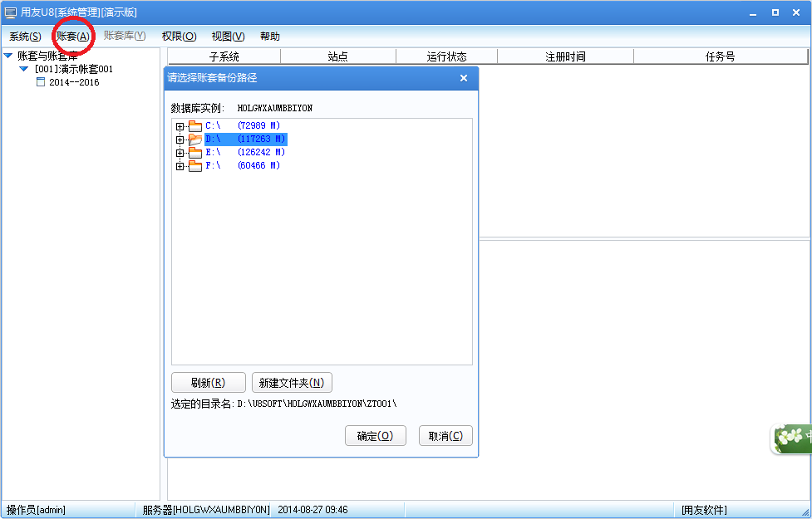The image size is (812, 519).
Task: Select the 2014--2016 tree item
Action: click(x=74, y=82)
